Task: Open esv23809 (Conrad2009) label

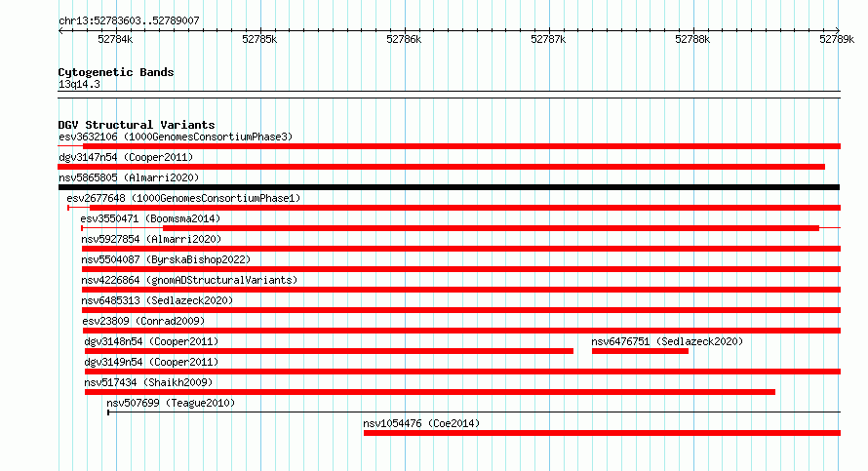Action: point(143,321)
